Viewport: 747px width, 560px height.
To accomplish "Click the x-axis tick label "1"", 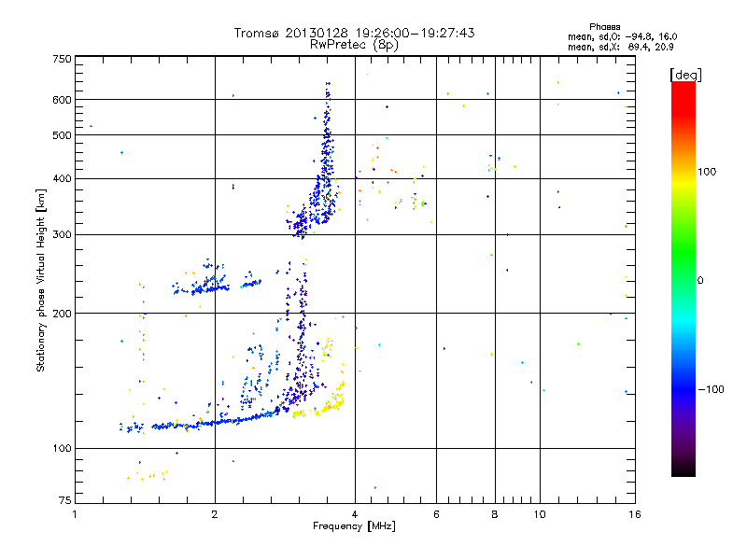I will coord(75,514).
